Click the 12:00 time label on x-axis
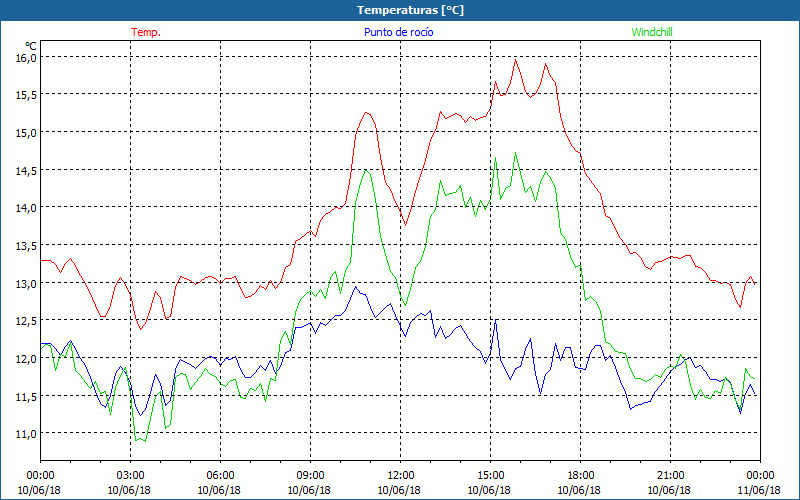The height and width of the screenshot is (500, 800). tap(401, 476)
